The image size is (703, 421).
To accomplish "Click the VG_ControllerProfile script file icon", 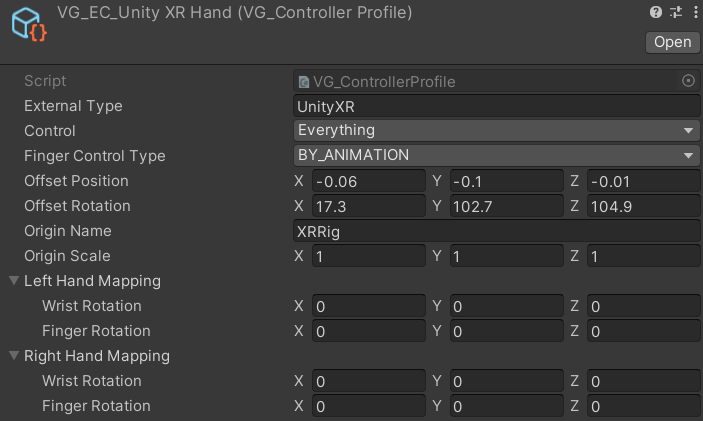I will pos(304,82).
